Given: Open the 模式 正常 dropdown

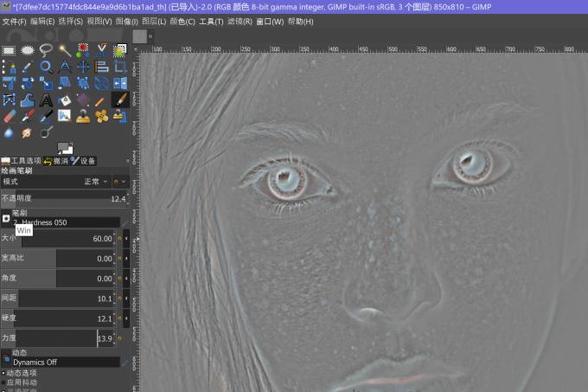Looking at the screenshot, I should [55, 182].
